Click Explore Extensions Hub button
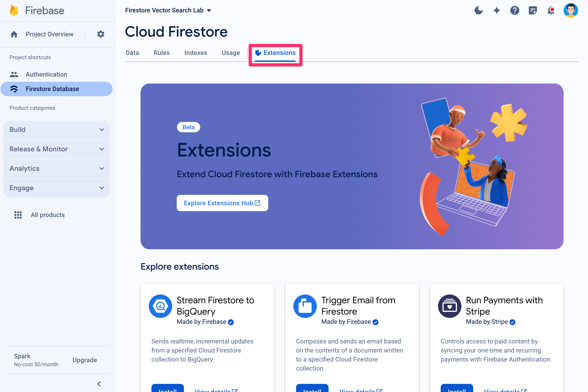Viewport: 588px width, 392px height. [222, 203]
